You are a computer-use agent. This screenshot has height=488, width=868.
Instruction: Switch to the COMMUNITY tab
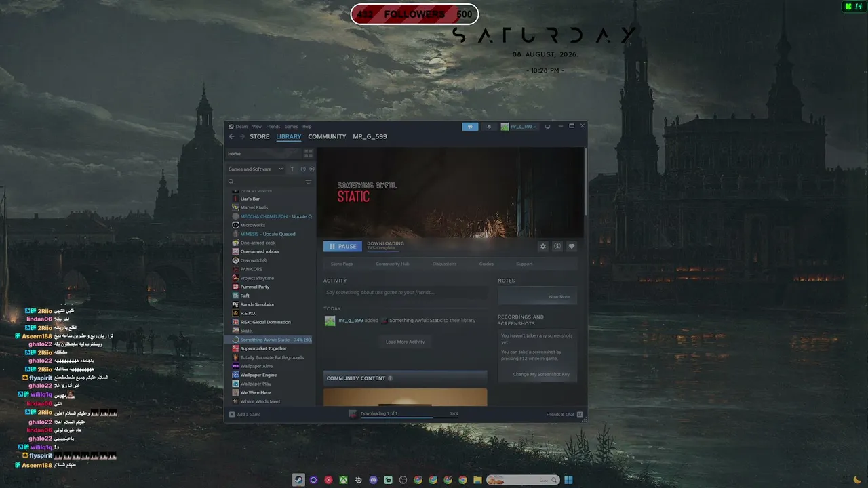tap(327, 136)
